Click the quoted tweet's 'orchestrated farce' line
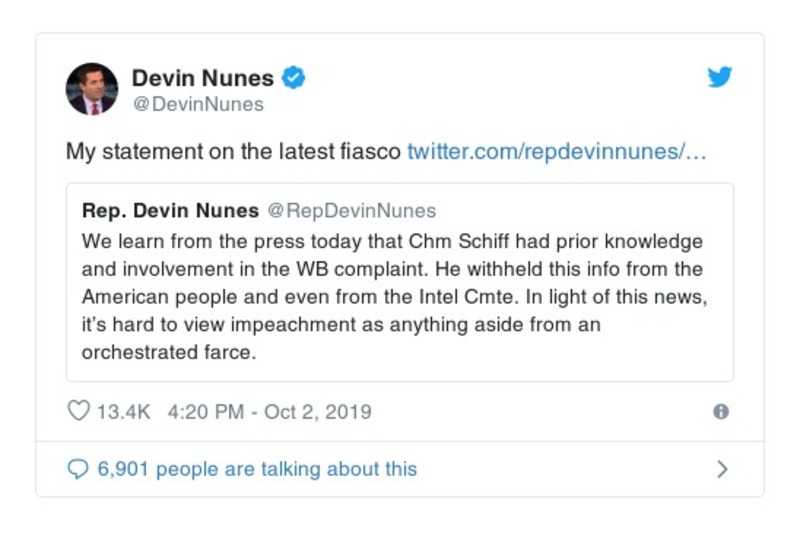The width and height of the screenshot is (800, 537). point(158,352)
